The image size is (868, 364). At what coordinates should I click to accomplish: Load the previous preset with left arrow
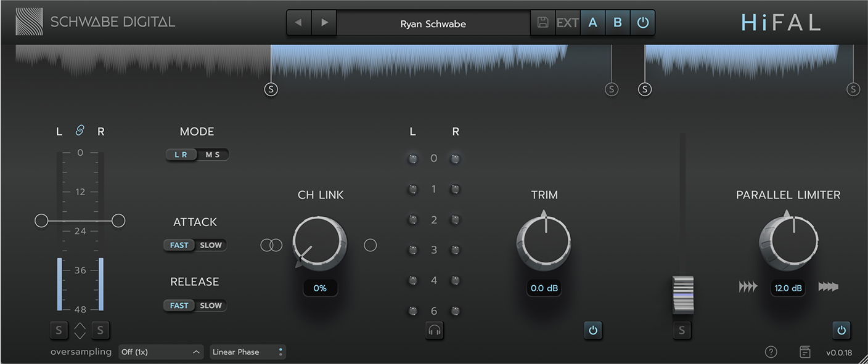coord(299,23)
